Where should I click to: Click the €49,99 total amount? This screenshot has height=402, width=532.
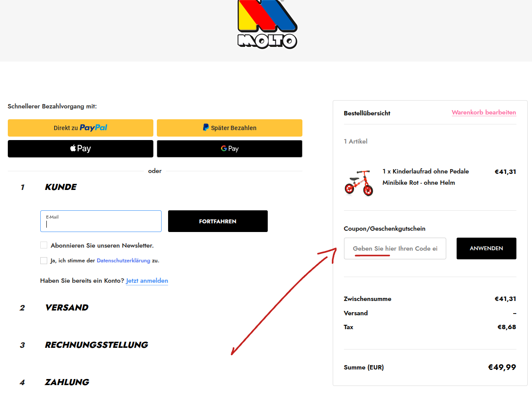502,367
